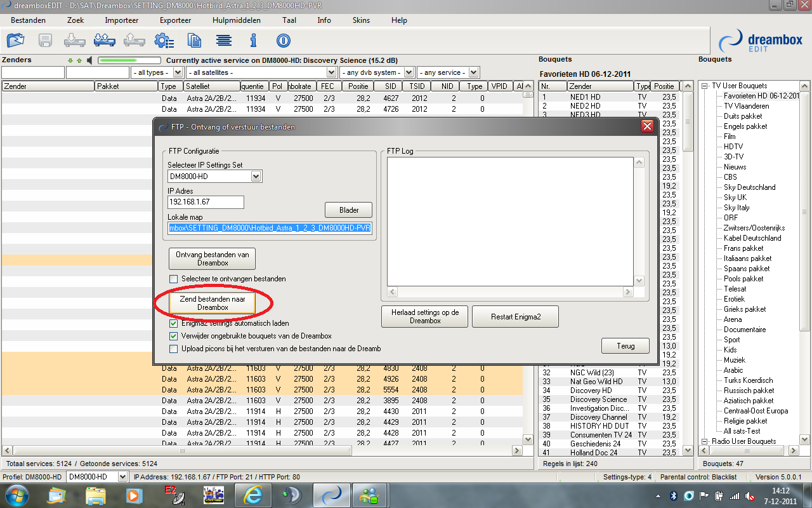Toggle 'Selecteer te ontvangen bestanden' checkbox

[x=174, y=279]
